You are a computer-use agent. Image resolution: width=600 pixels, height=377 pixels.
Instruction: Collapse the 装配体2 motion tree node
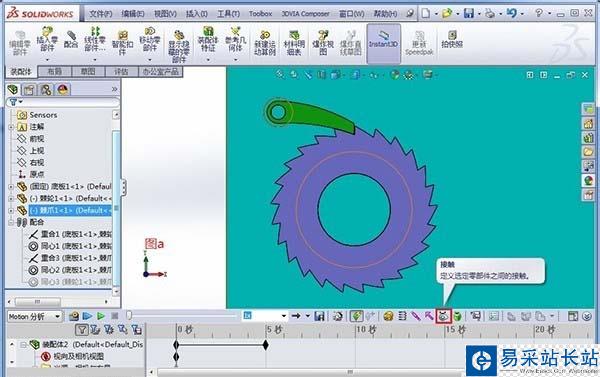click(23, 344)
